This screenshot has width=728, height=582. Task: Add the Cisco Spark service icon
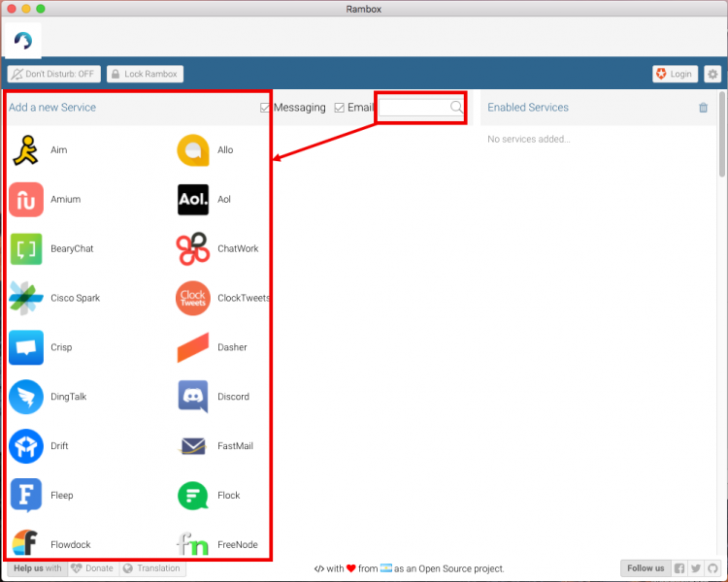click(x=26, y=298)
